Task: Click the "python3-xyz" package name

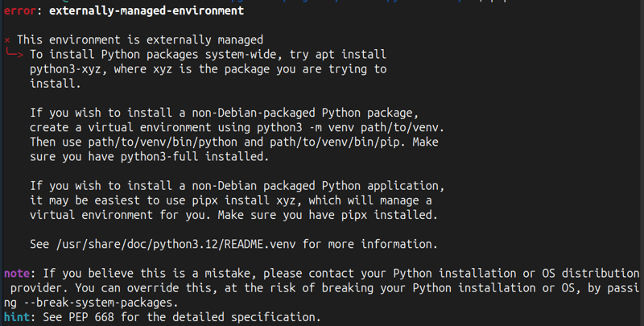Action: [65, 69]
